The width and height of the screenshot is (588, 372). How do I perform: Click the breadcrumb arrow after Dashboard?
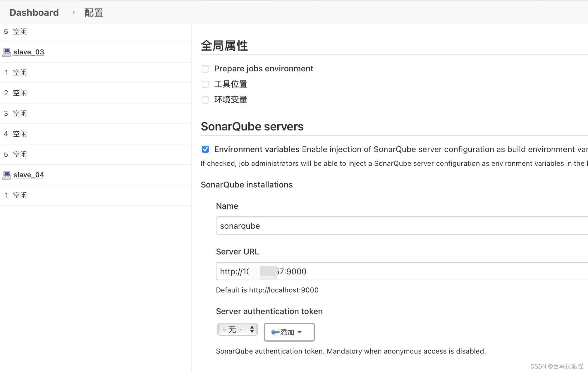click(x=74, y=13)
